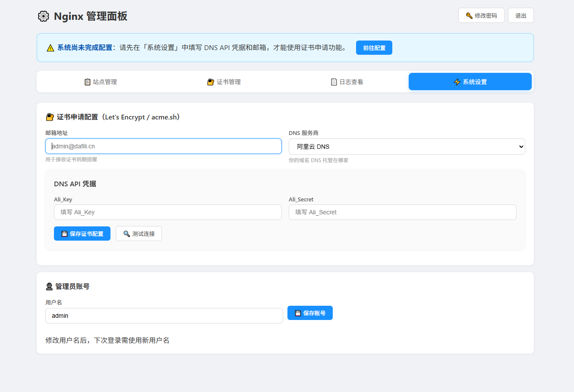Click the lock icon for 证书管理
The image size is (574, 392).
(211, 82)
